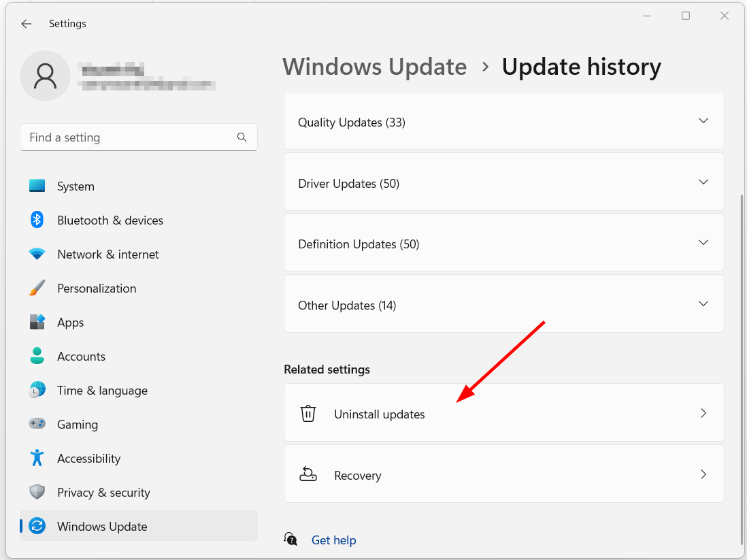Click the Other Updates (14) label
747x560 pixels.
(x=347, y=305)
